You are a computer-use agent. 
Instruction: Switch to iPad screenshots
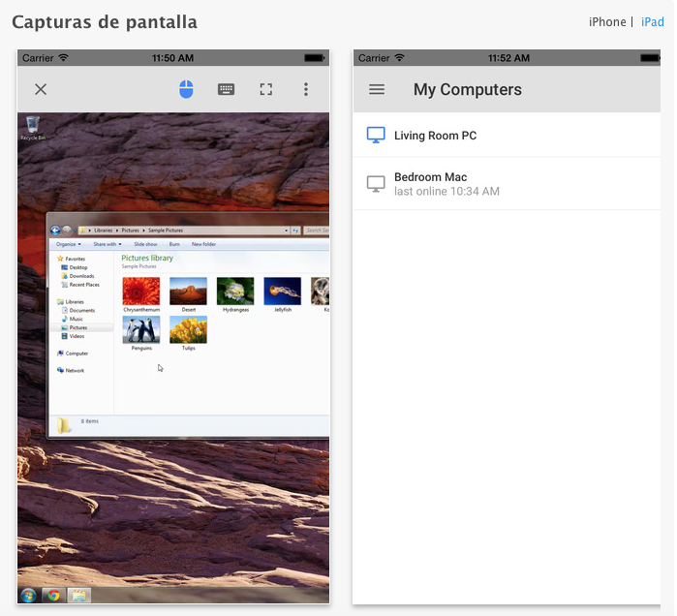[652, 22]
